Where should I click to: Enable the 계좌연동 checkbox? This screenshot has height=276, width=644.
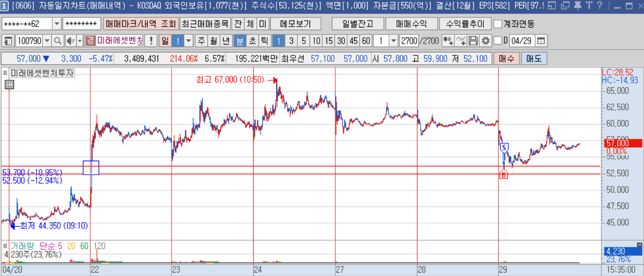click(497, 24)
